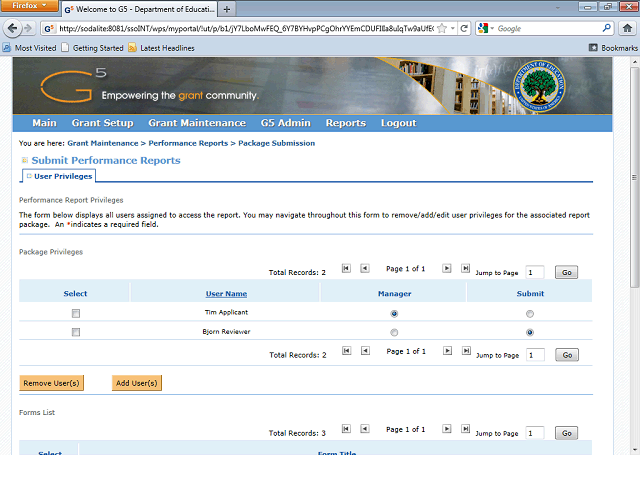Image resolution: width=640 pixels, height=480 pixels.
Task: Select Manager radio for Bjorn Reviewer
Action: tap(394, 333)
